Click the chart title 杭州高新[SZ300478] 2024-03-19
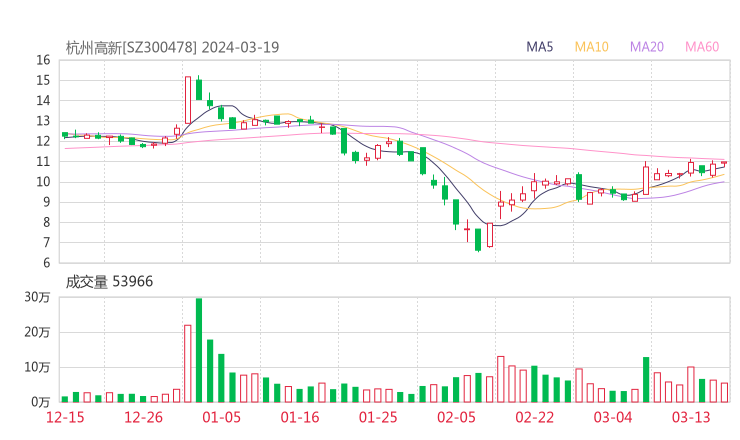The width and height of the screenshot is (740, 440). pyautogui.click(x=172, y=47)
